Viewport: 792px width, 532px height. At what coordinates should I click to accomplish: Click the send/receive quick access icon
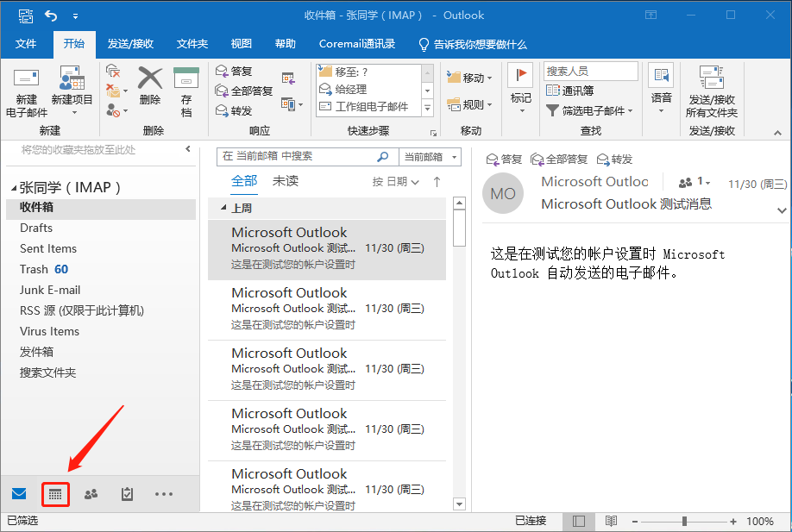click(26, 16)
